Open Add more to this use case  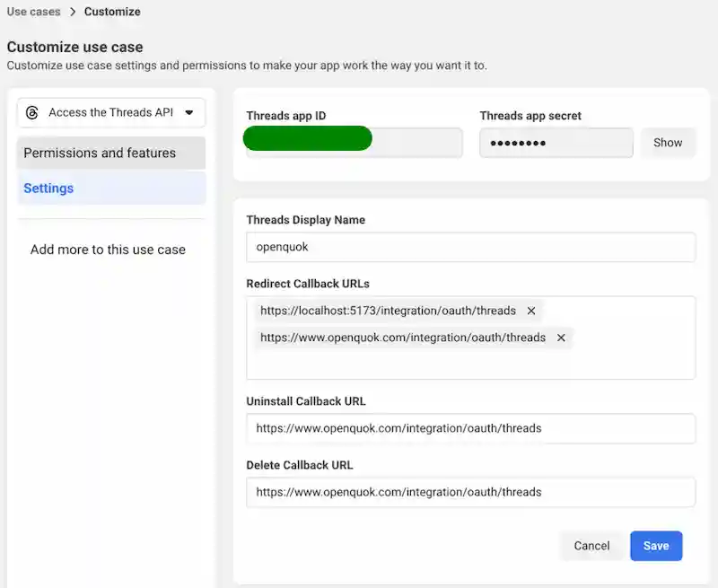tap(108, 250)
